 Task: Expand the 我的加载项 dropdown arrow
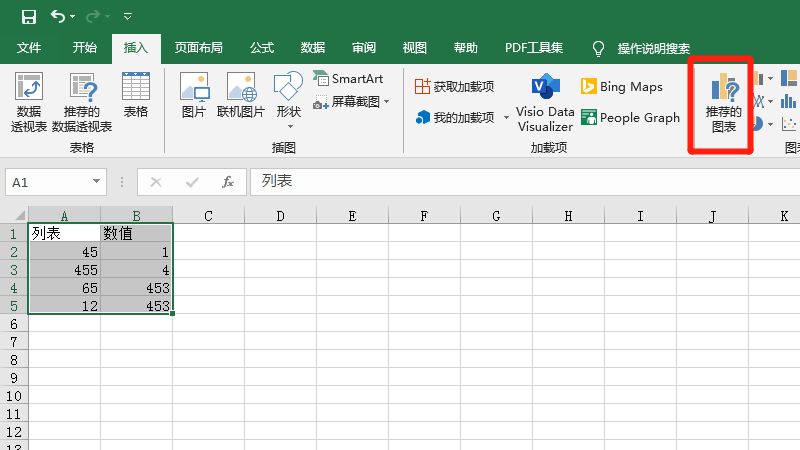click(x=506, y=118)
